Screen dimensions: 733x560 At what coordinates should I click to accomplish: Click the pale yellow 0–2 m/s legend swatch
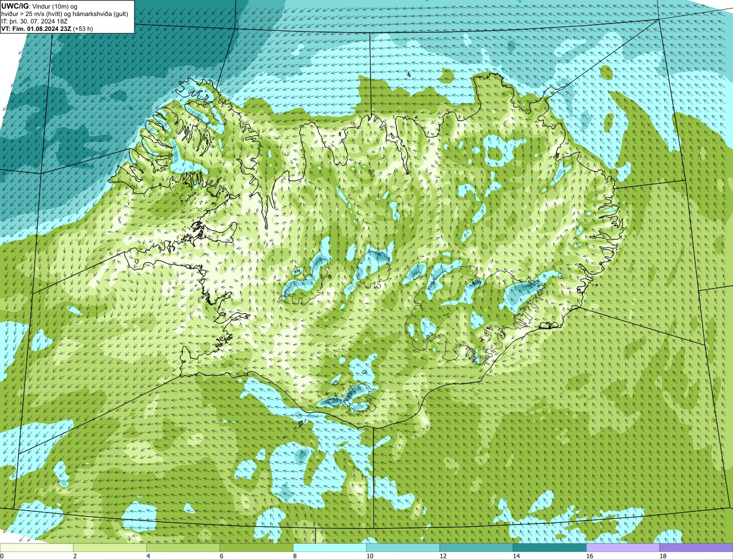37,547
